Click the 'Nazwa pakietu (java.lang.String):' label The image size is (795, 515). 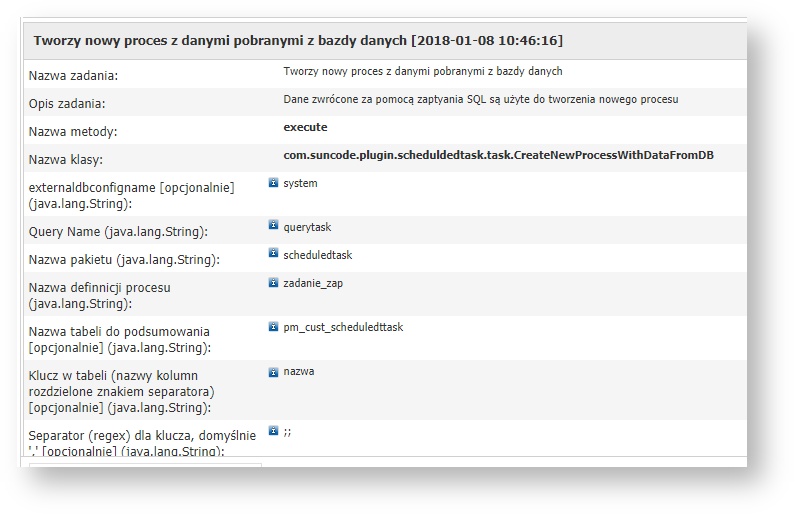(124, 260)
